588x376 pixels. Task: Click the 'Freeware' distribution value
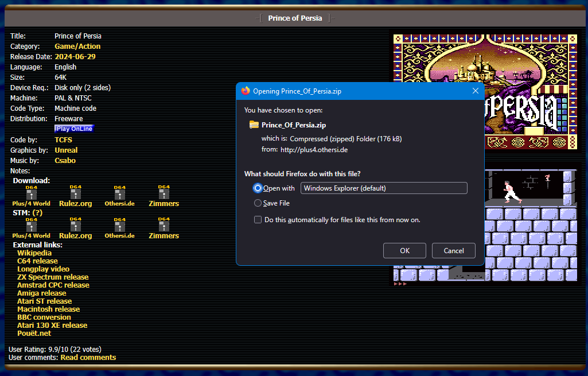[x=69, y=119]
